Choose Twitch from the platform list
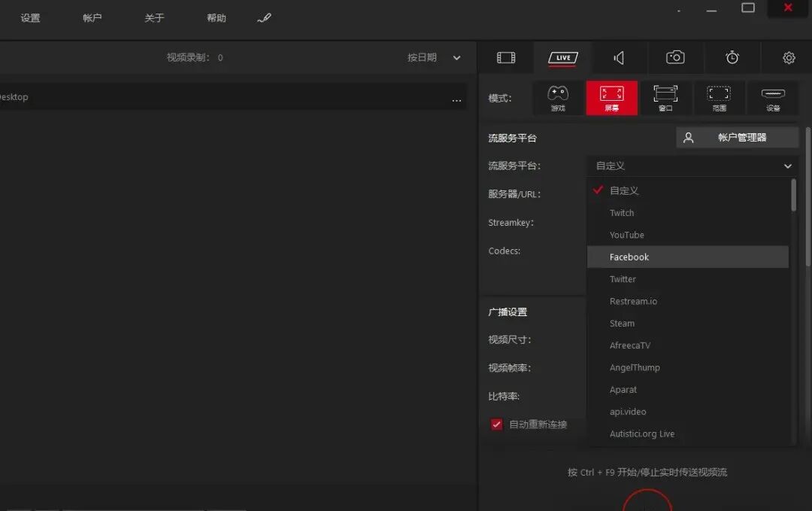The width and height of the screenshot is (812, 511). (x=688, y=212)
